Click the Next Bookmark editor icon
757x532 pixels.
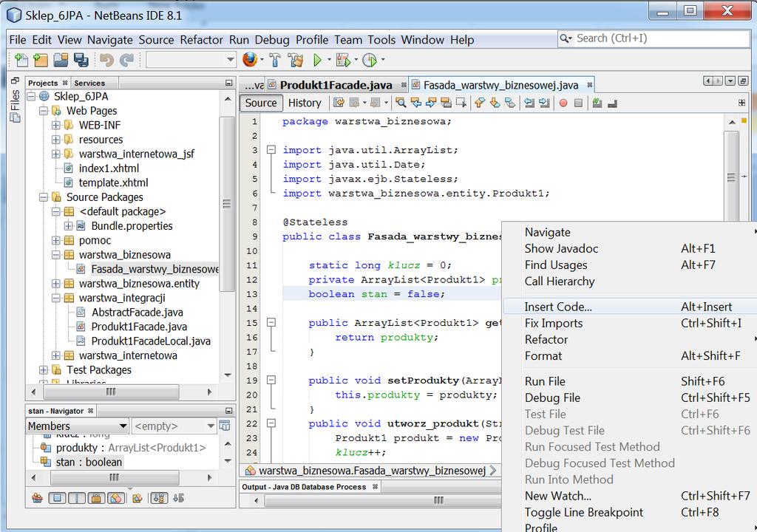pos(495,103)
